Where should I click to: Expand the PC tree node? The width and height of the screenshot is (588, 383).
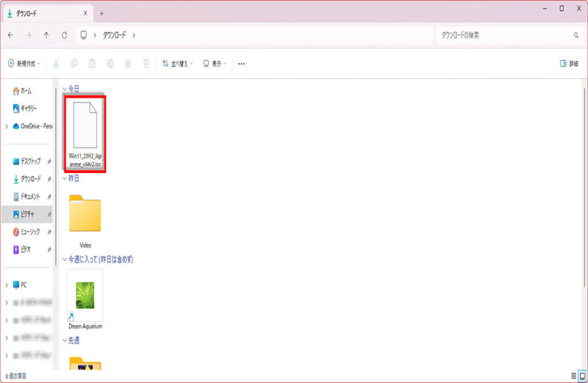6,285
